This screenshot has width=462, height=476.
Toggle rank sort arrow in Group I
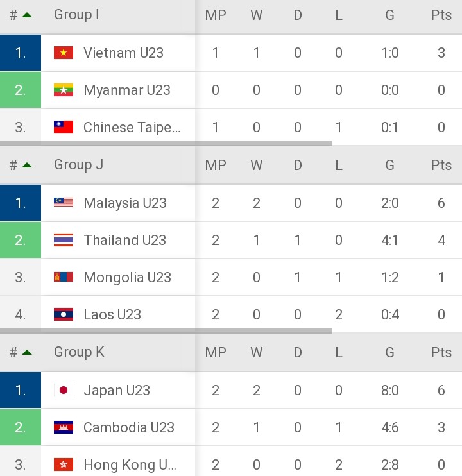coord(27,15)
